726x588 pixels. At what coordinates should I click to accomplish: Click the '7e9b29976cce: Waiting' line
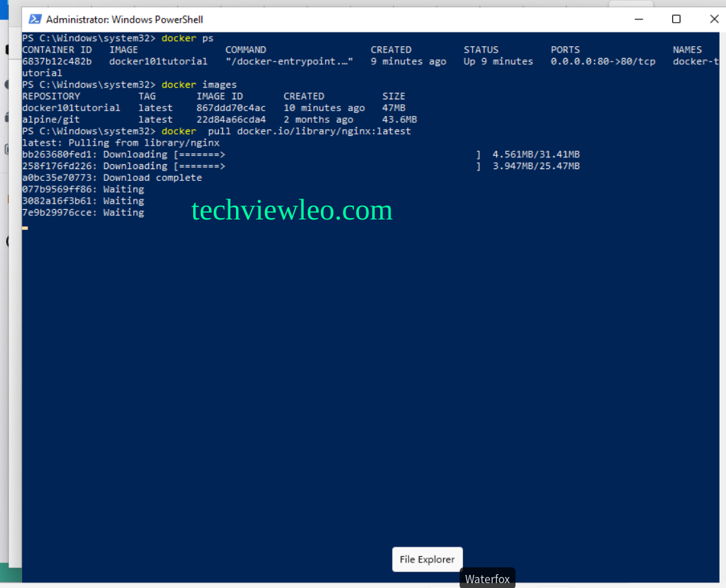[x=84, y=213]
